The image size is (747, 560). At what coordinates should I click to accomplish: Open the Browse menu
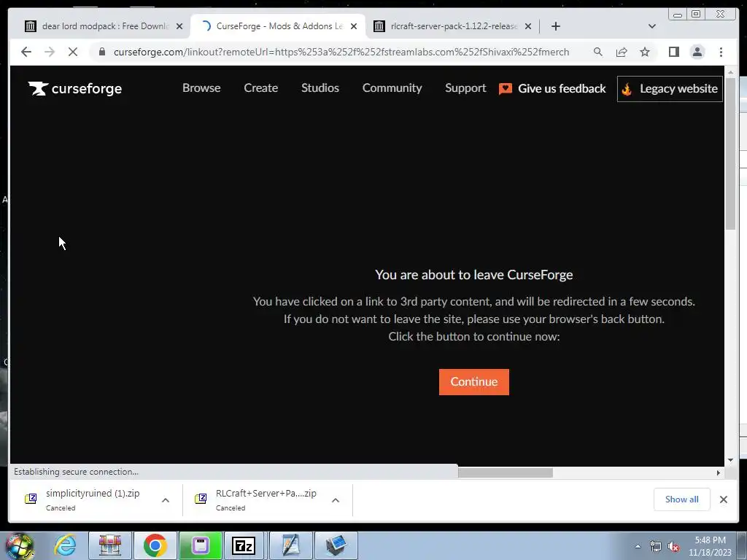[x=201, y=88]
